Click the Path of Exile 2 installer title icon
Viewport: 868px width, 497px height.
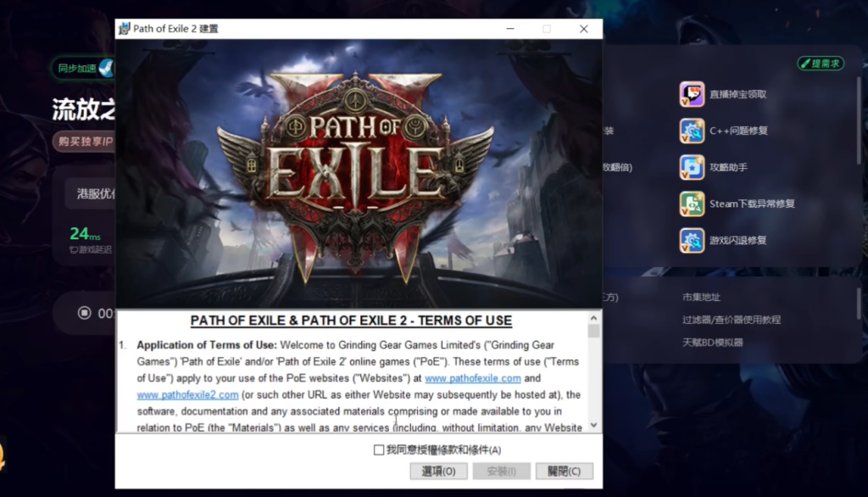[124, 28]
